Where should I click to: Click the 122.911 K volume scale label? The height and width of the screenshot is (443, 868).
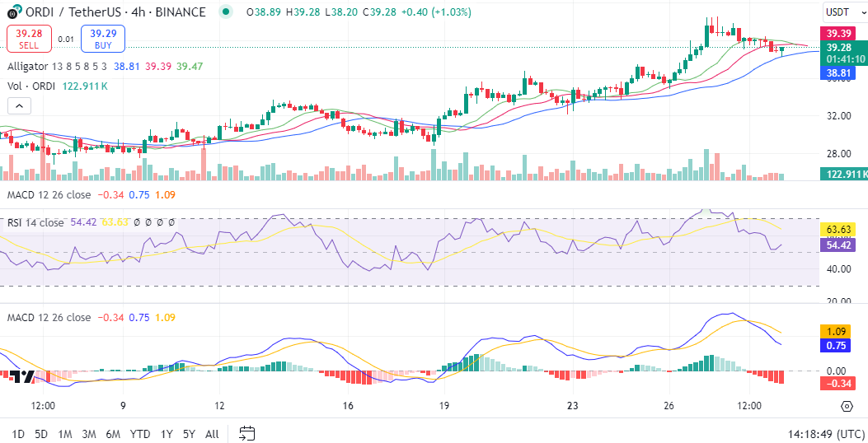[x=843, y=175]
